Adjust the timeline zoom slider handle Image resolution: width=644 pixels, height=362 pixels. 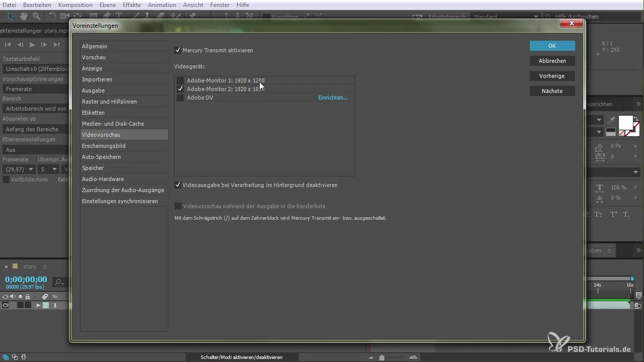(x=382, y=357)
